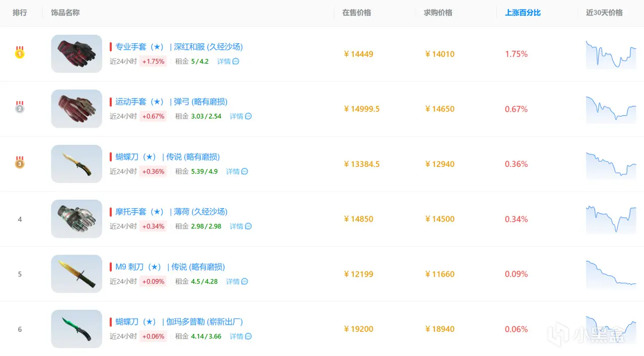Click 详情 link for M9 刺刀 row
The image size is (644, 356).
tap(232, 282)
